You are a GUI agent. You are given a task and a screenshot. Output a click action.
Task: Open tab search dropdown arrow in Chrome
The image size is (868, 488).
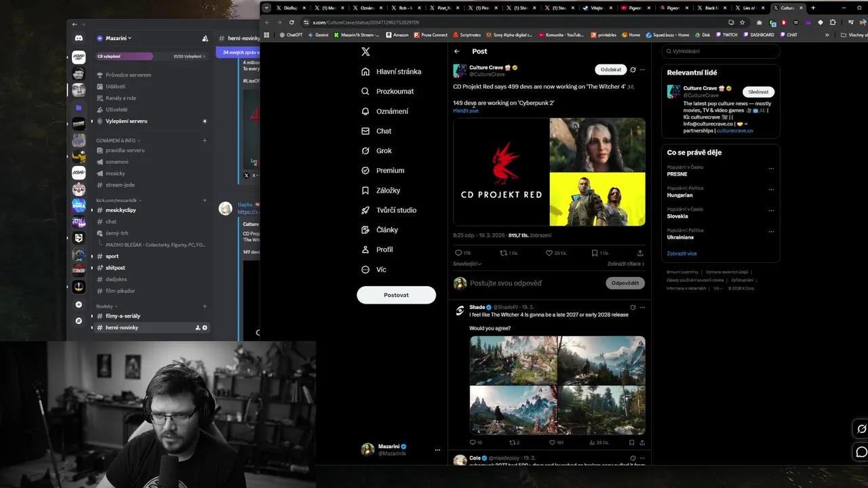[x=267, y=8]
